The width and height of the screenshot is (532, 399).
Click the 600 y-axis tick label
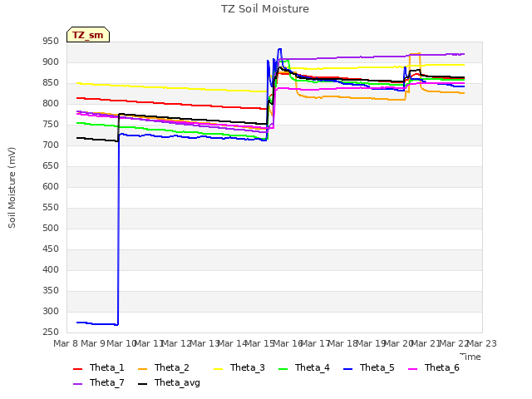(51, 187)
